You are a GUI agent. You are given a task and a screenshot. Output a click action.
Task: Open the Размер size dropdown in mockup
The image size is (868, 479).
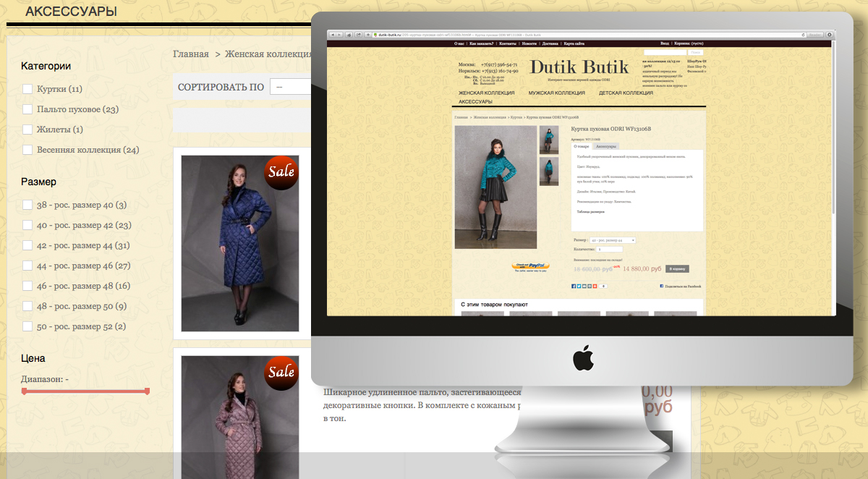tap(613, 240)
